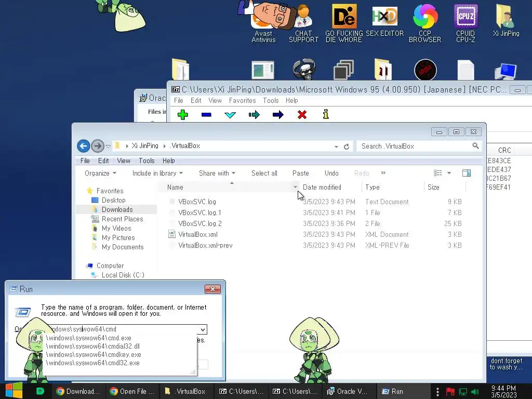Open the CCP BROWSER desktop icon

click(x=425, y=22)
